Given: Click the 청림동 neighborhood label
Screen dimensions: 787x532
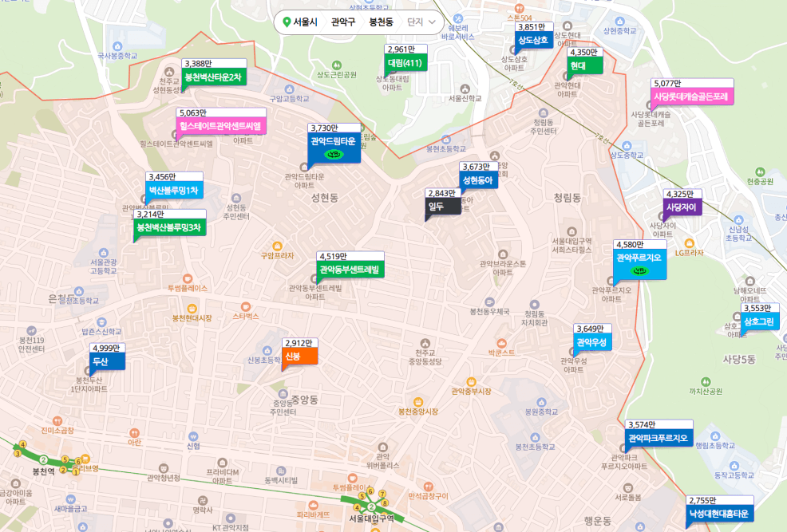Looking at the screenshot, I should tap(568, 198).
